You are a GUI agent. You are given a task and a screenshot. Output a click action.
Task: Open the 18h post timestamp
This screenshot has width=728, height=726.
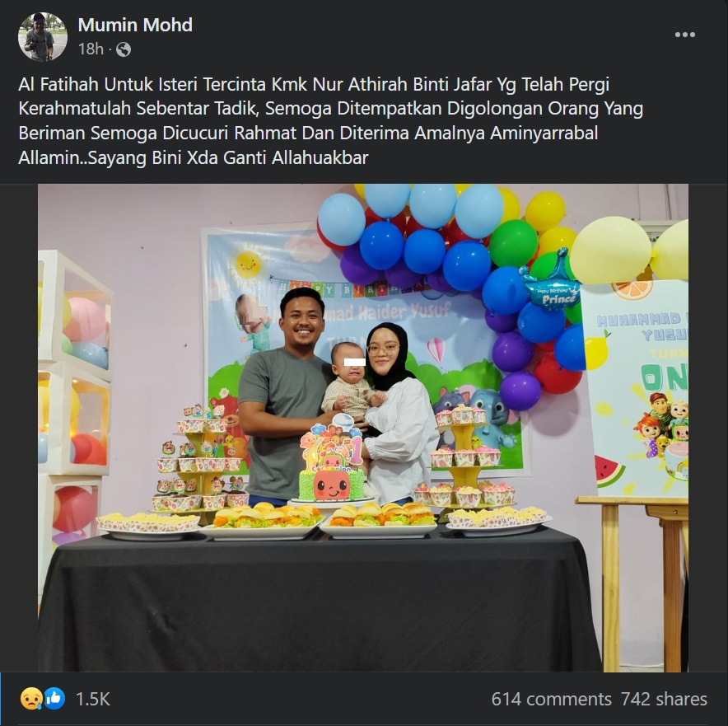tap(91, 49)
